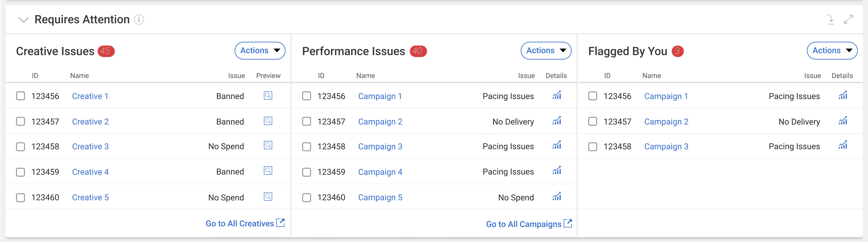Preview Creative 1 with the magnifier icon
Viewport: 868px width, 242px height.
pos(268,96)
